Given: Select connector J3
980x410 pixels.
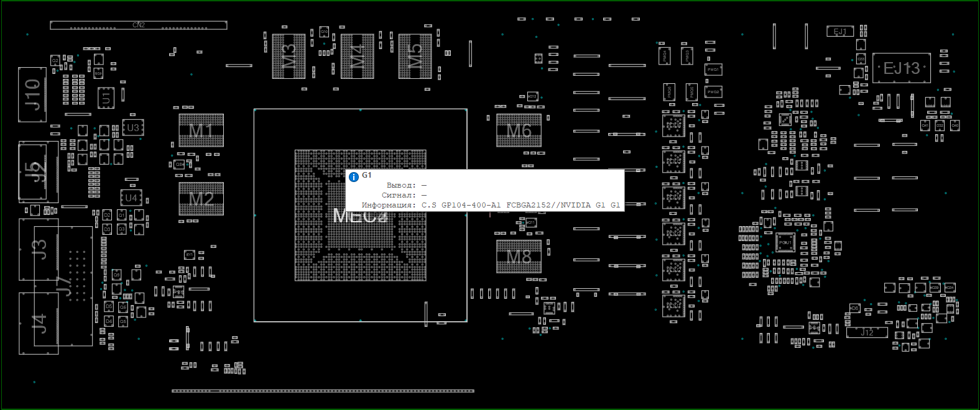Looking at the screenshot, I should [39, 249].
